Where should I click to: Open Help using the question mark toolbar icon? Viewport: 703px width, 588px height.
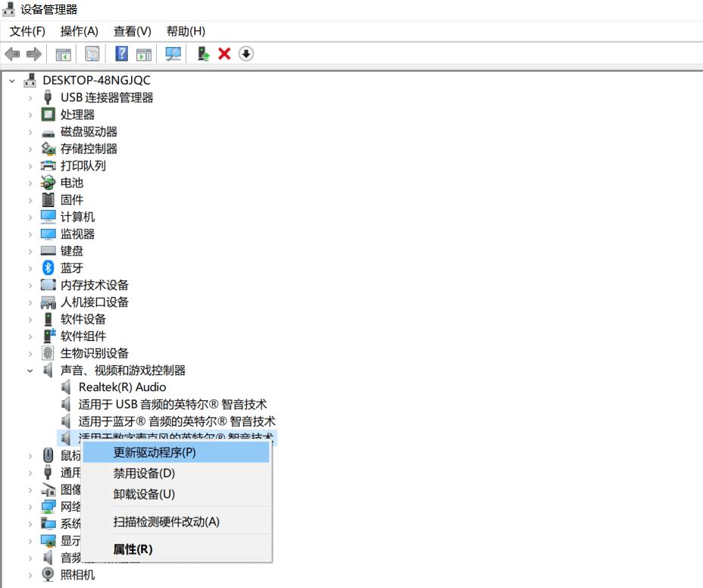coord(120,54)
